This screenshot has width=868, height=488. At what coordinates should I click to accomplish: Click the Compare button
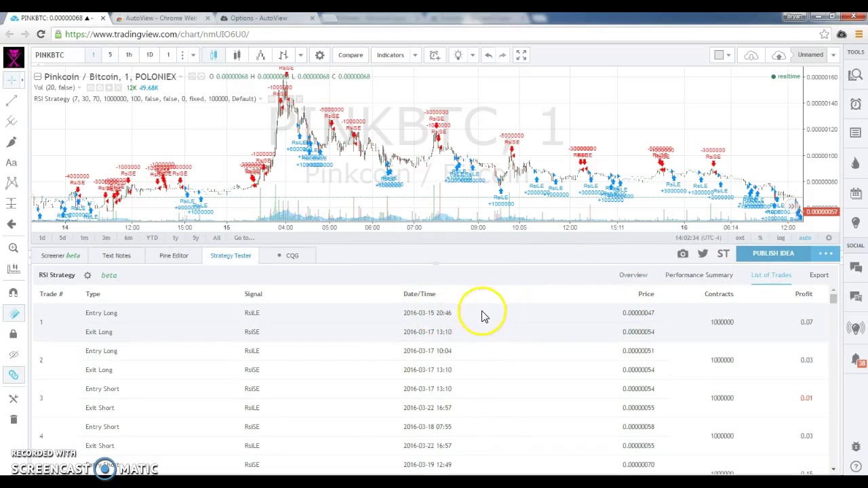(351, 55)
